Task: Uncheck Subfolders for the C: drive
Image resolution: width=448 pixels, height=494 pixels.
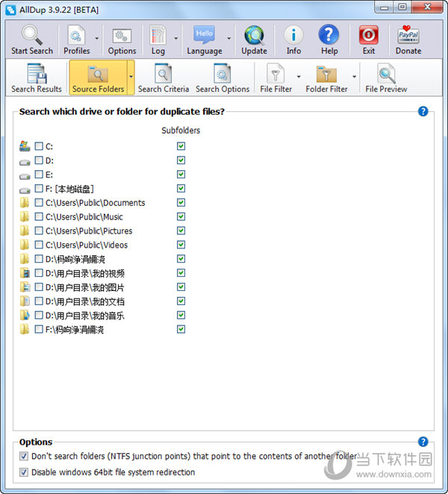Action: tap(181, 146)
